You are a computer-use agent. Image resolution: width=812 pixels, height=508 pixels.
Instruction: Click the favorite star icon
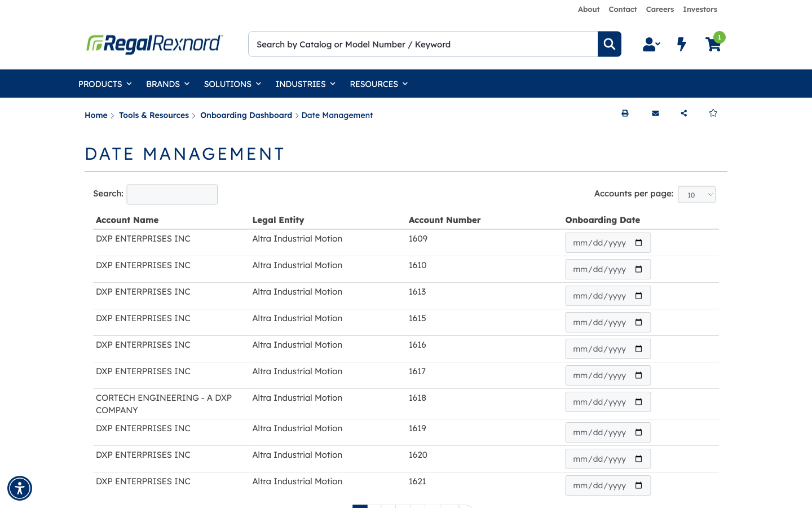coord(713,113)
